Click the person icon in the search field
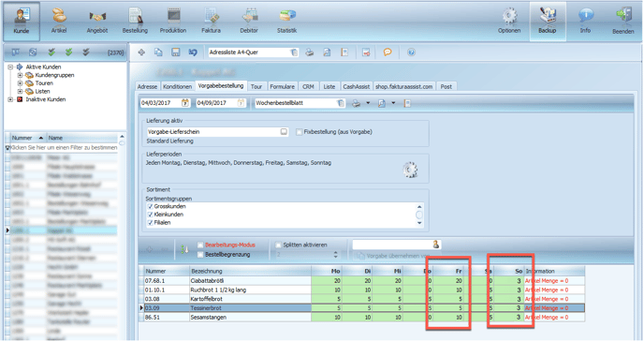The image size is (644, 342). pyautogui.click(x=436, y=245)
